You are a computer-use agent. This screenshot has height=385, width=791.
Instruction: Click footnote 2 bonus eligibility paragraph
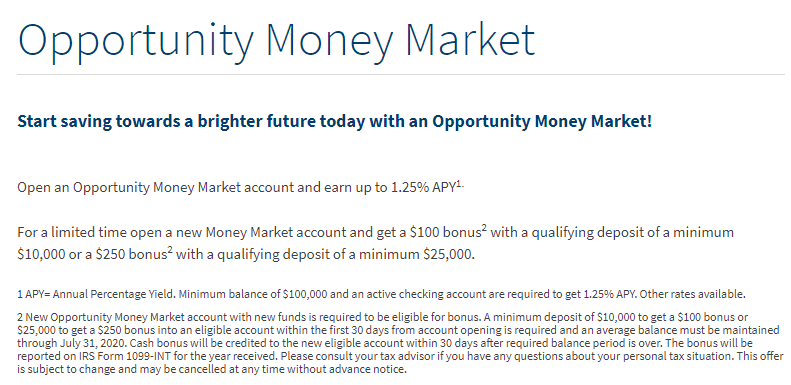[400, 343]
